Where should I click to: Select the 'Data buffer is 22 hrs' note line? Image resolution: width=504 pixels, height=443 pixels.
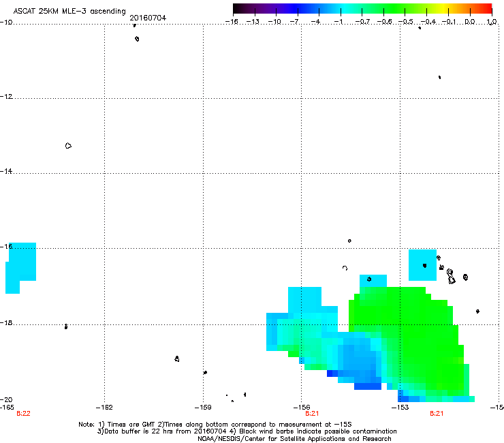pos(247,431)
